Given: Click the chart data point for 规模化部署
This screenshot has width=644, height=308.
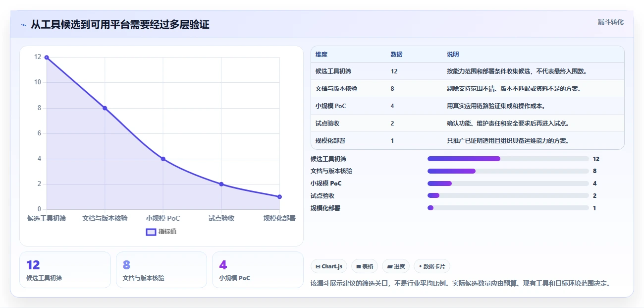Looking at the screenshot, I should pyautogui.click(x=279, y=197).
